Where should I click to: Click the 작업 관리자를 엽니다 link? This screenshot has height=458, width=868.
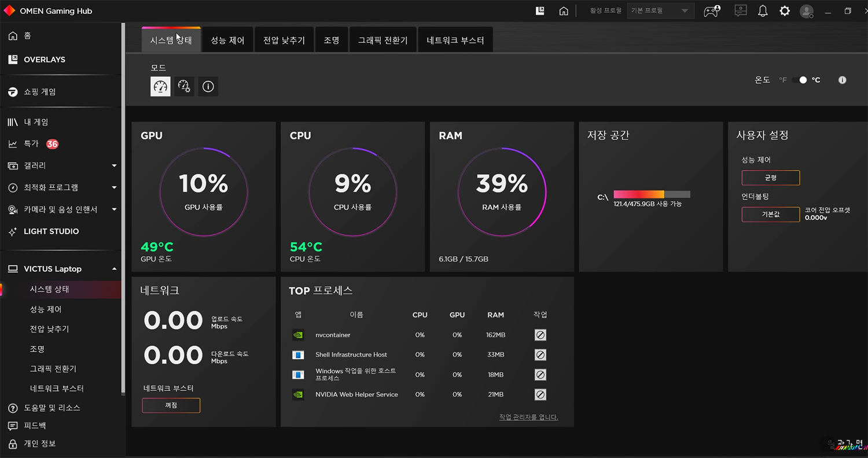click(528, 417)
